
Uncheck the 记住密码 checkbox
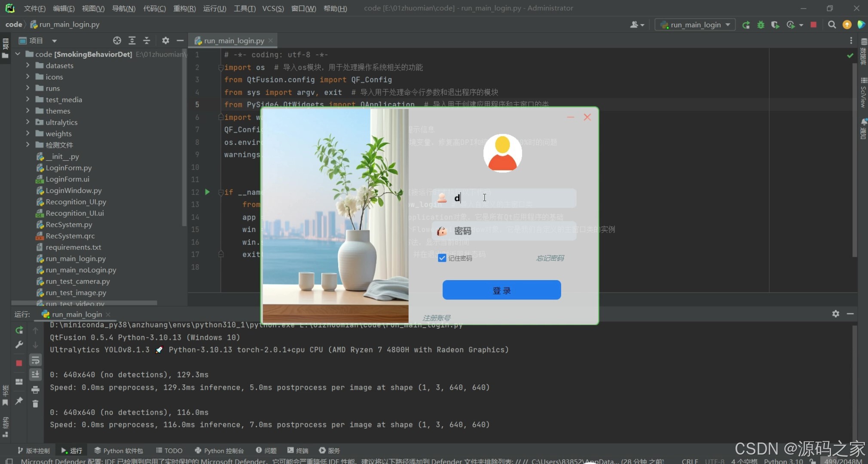tap(443, 258)
